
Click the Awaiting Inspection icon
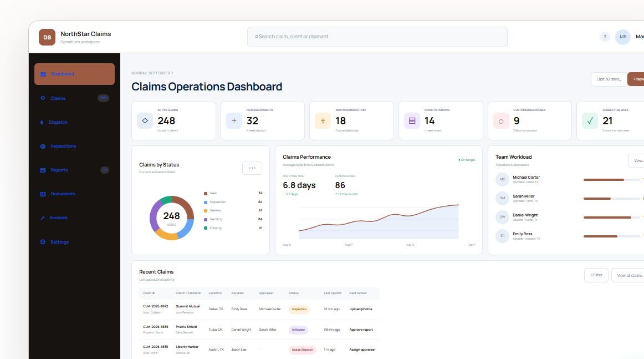pos(323,121)
